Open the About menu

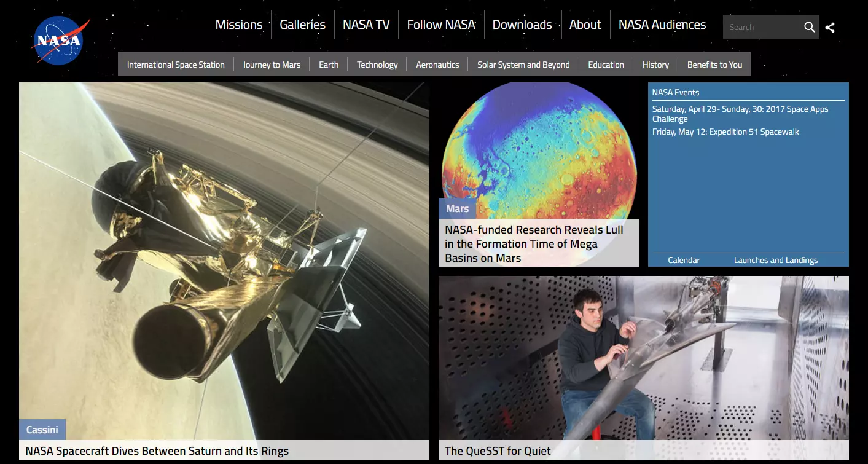pyautogui.click(x=585, y=25)
